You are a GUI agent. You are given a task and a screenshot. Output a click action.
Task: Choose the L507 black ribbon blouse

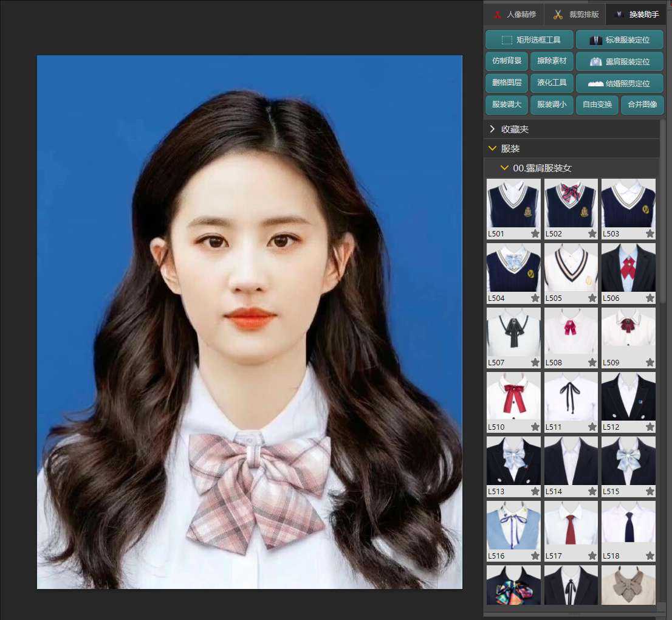[513, 332]
